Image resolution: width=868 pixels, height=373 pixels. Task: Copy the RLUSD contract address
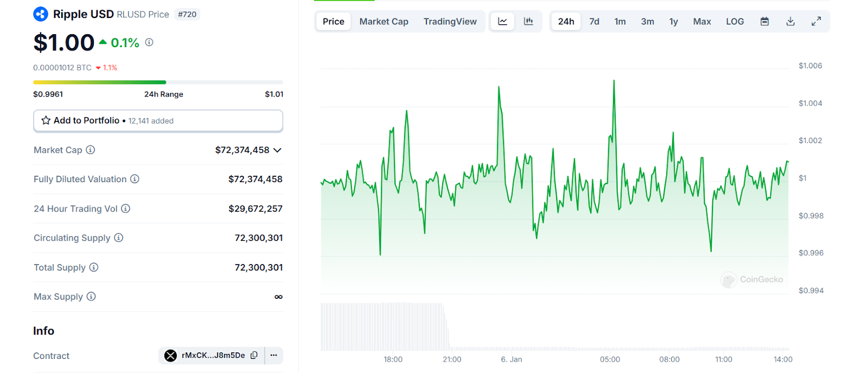pyautogui.click(x=254, y=356)
